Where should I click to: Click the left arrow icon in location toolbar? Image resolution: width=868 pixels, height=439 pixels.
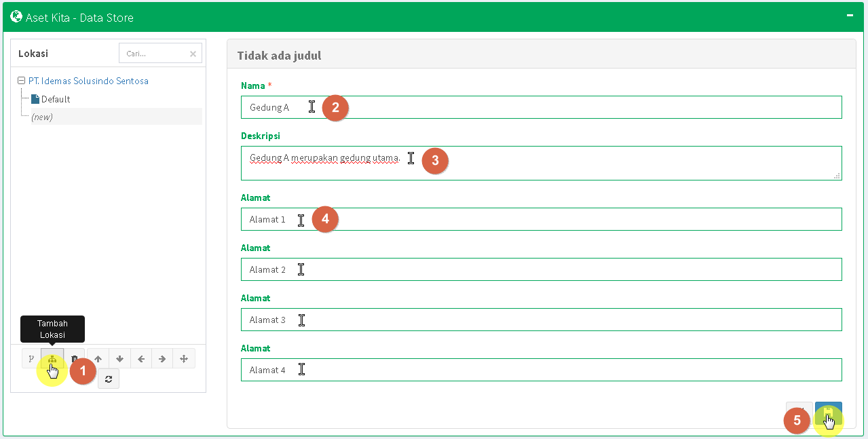141,358
